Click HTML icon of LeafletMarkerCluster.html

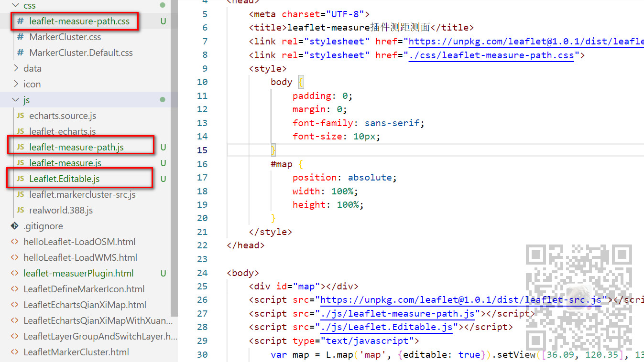click(14, 352)
